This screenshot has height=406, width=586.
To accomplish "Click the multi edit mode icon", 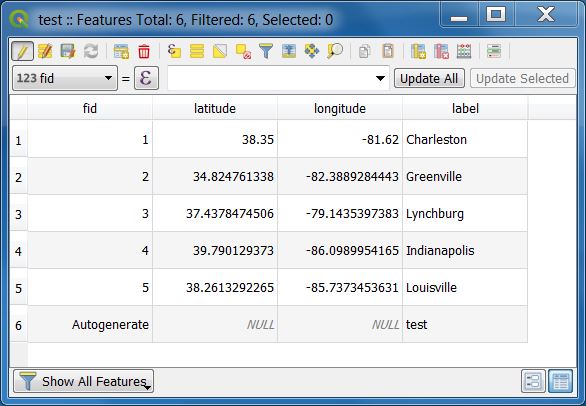I will pyautogui.click(x=45, y=51).
